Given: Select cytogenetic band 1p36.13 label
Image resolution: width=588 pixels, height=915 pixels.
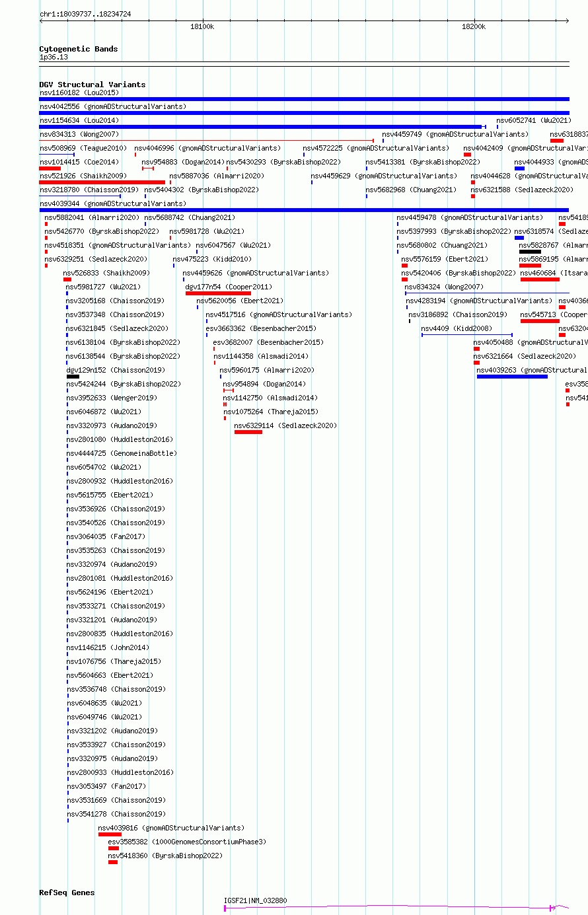Looking at the screenshot, I should pyautogui.click(x=54, y=57).
